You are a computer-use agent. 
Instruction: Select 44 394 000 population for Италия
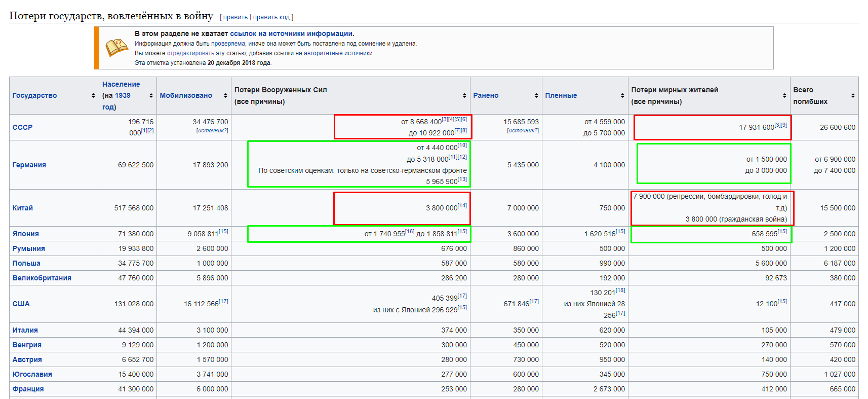tap(136, 330)
